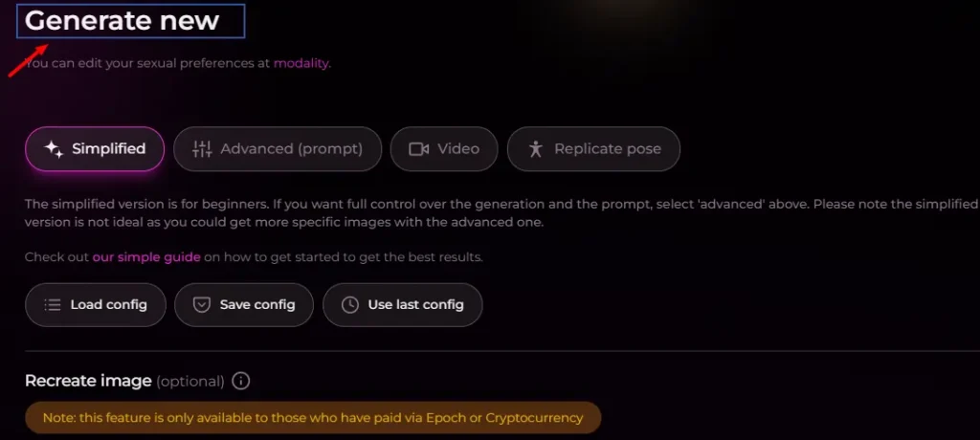Click the clock icon on Use last config

(350, 305)
